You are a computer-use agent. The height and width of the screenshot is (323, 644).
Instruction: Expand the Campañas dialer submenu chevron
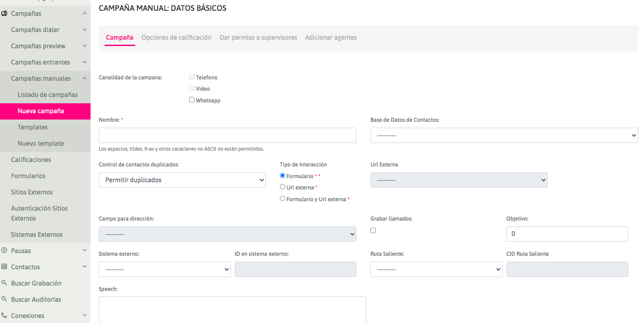84,30
